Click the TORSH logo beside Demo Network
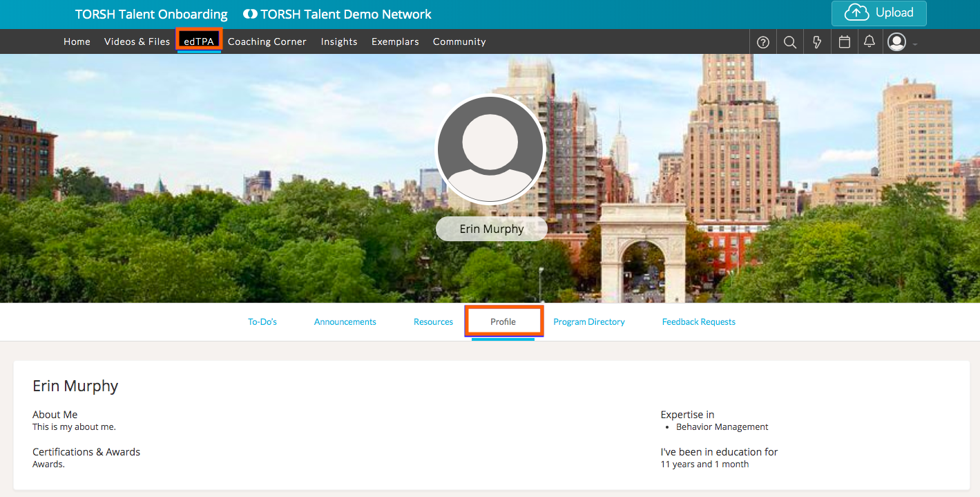The width and height of the screenshot is (980, 497). coord(250,15)
